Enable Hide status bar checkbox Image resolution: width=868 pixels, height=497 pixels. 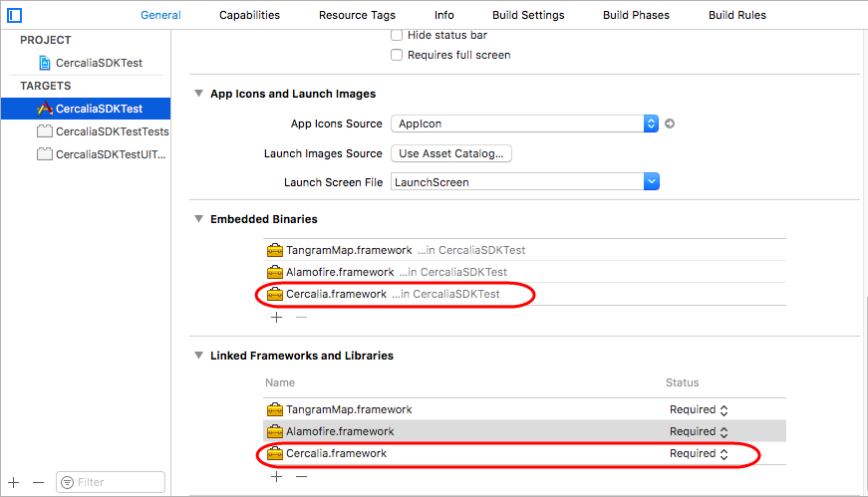[x=397, y=35]
